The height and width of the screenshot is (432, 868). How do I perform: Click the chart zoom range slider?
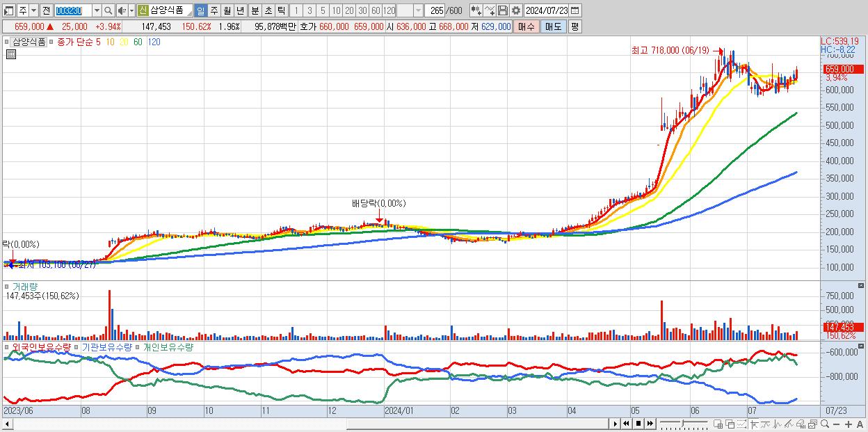[684, 424]
